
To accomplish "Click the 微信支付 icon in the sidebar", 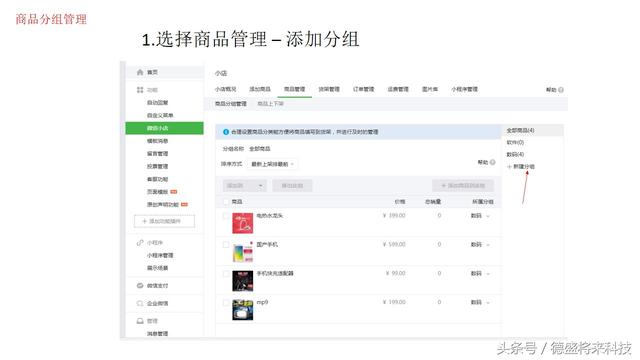I will point(140,286).
